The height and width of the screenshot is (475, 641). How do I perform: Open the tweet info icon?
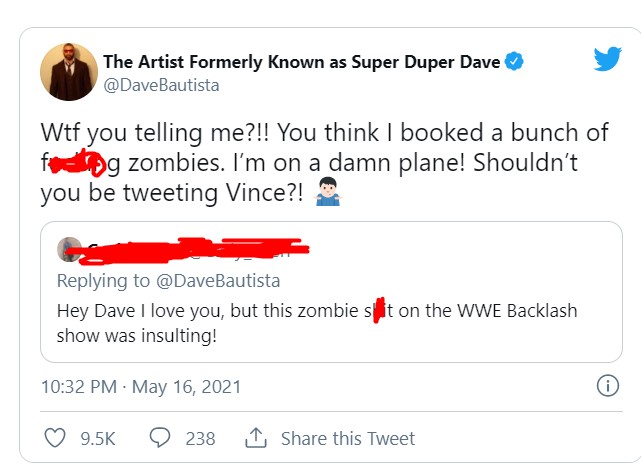(x=606, y=385)
